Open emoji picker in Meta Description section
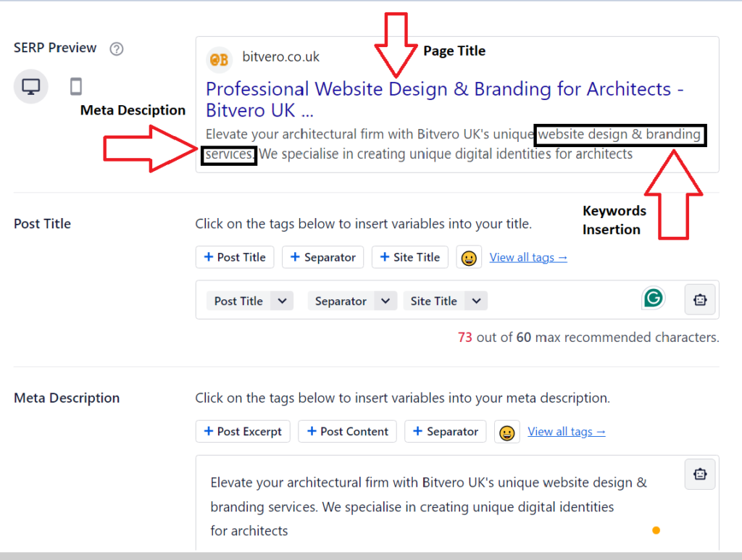This screenshot has height=560, width=742. (x=507, y=432)
